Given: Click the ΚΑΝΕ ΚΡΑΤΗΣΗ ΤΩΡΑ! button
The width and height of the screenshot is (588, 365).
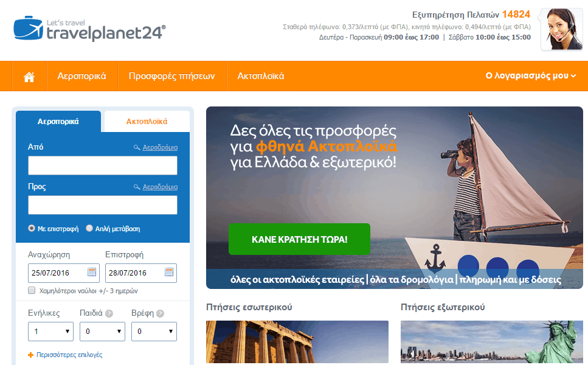Looking at the screenshot, I should coord(299,239).
